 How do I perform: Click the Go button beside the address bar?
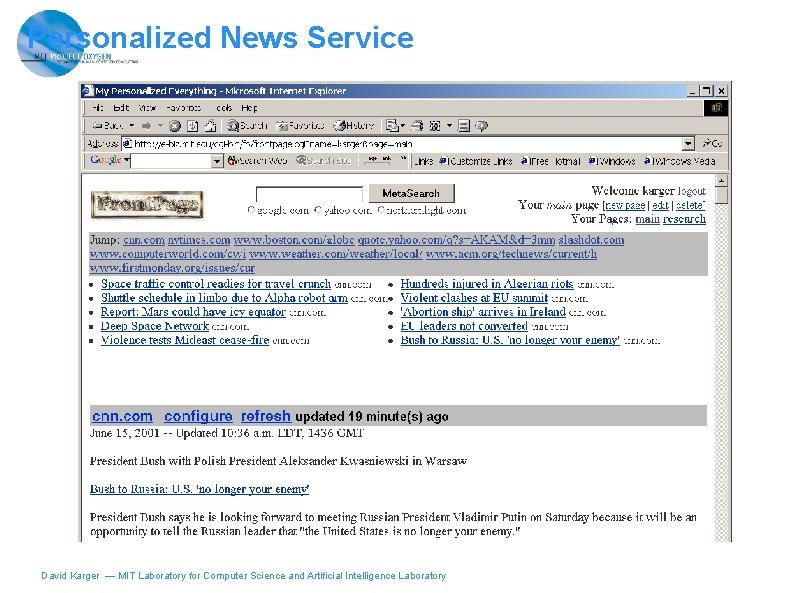click(712, 144)
